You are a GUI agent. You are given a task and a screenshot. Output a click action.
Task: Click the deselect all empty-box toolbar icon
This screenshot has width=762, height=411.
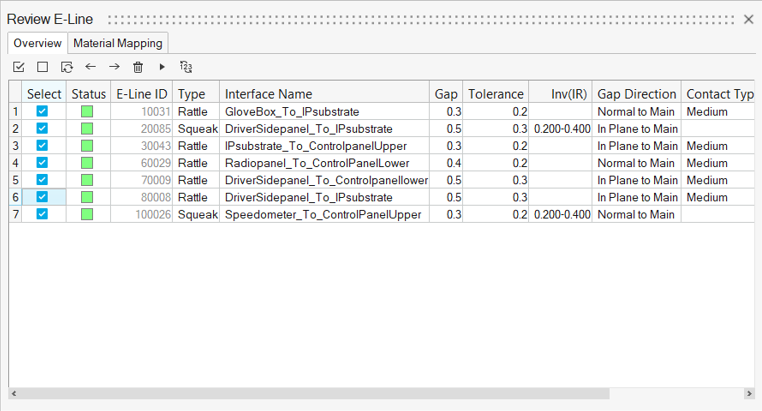tap(42, 67)
